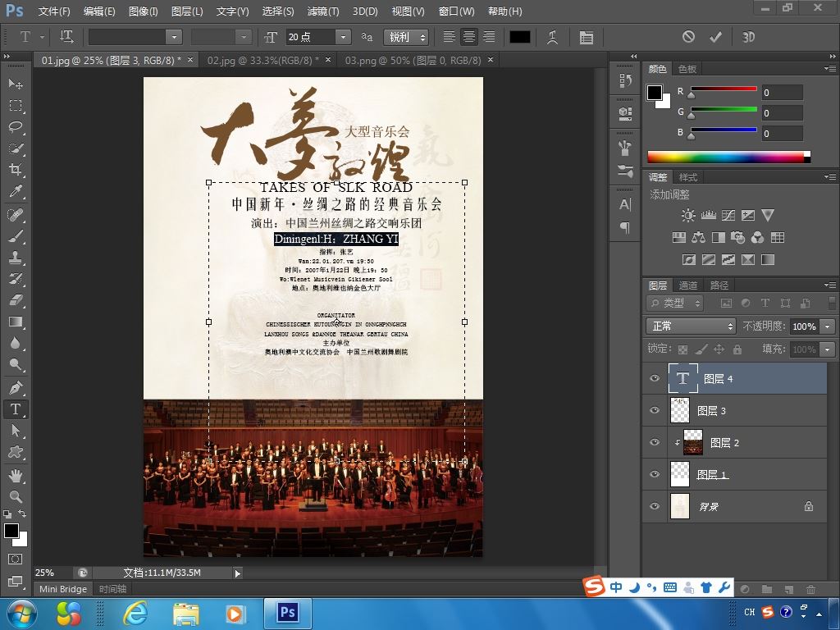Toggle Quick Mask mode
This screenshot has width=840, height=630.
pyautogui.click(x=16, y=559)
